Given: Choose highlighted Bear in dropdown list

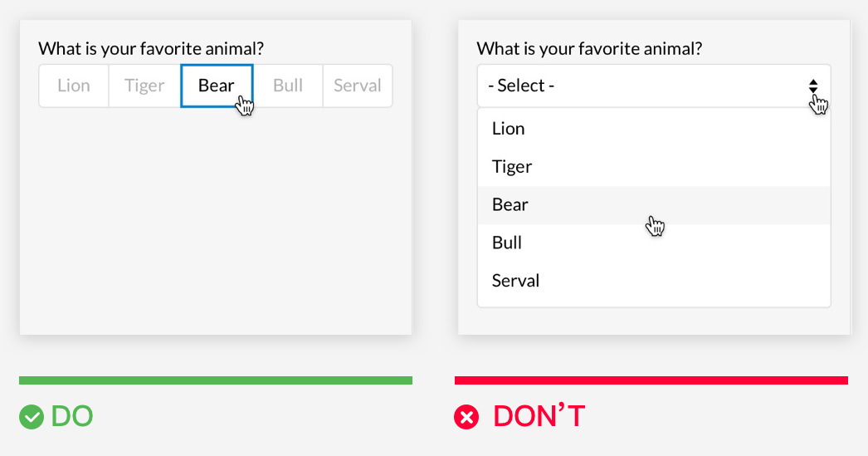Looking at the screenshot, I should point(654,205).
